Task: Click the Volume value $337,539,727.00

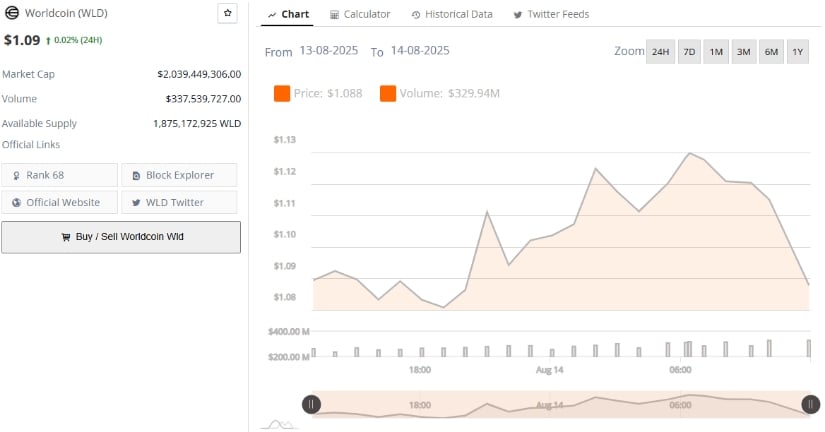Action: pyautogui.click(x=203, y=99)
